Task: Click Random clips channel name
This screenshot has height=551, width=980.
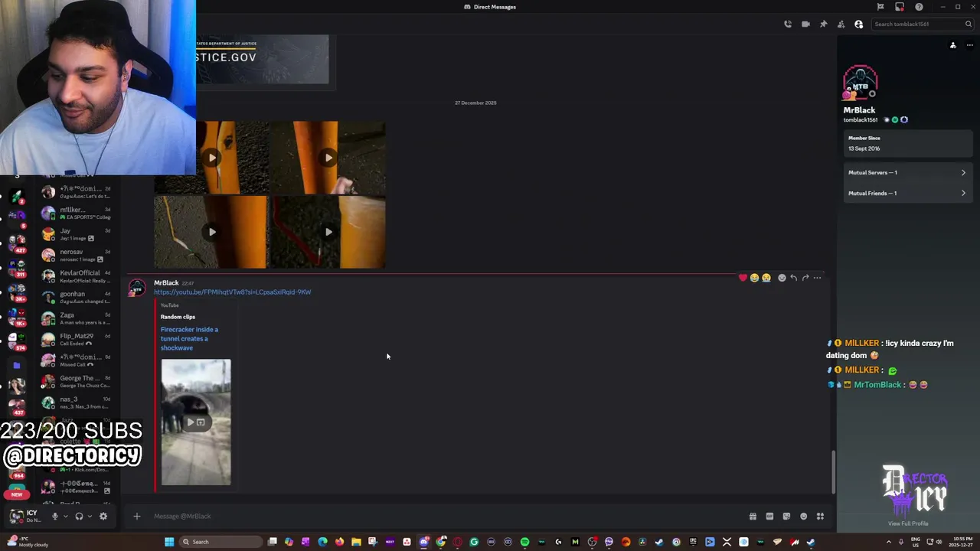Action: pos(178,317)
